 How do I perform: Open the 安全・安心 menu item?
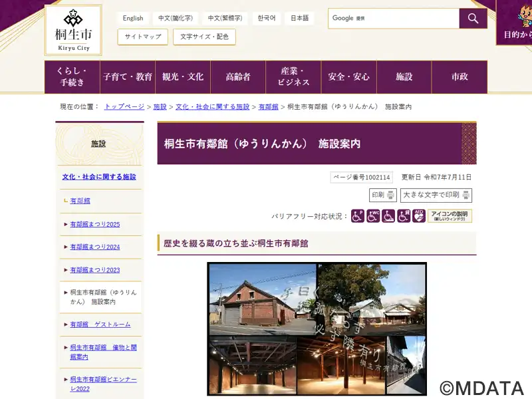click(x=348, y=77)
